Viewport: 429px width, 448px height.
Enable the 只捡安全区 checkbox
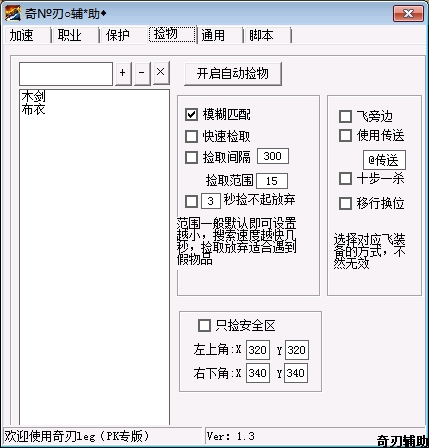(x=204, y=325)
